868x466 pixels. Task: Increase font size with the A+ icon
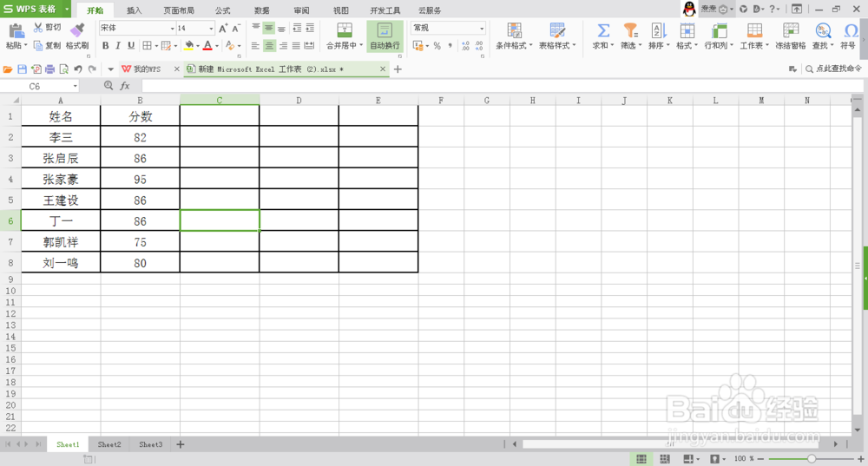click(x=222, y=29)
